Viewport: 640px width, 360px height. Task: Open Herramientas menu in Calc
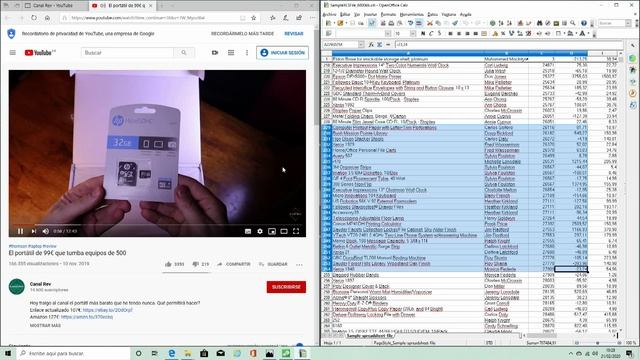pyautogui.click(x=411, y=14)
